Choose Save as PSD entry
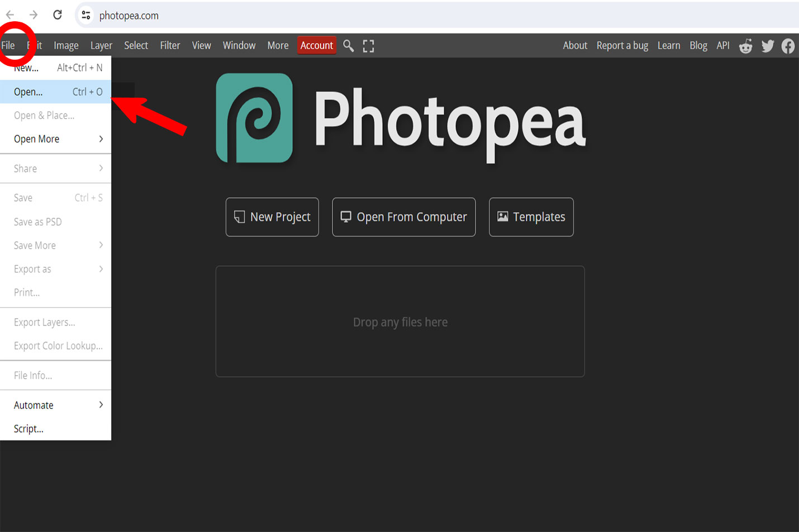 (56, 222)
